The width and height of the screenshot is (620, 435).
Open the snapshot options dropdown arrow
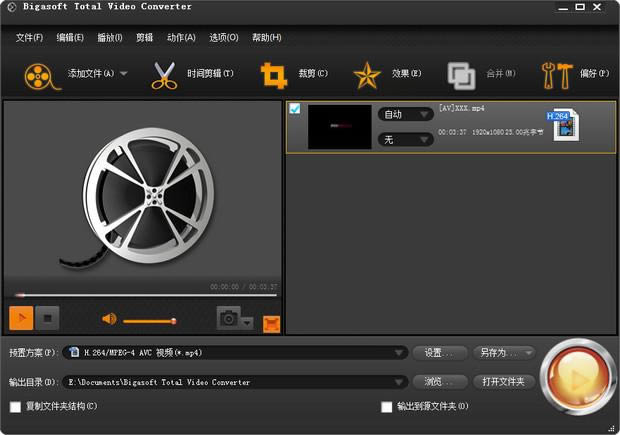coord(247,323)
